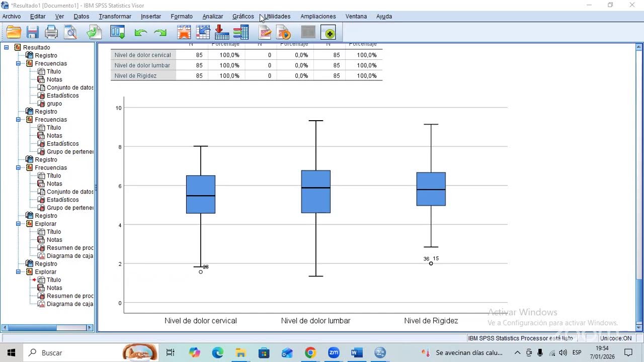This screenshot has height=362, width=644.
Task: Open the Analizar menu
Action: (x=213, y=17)
